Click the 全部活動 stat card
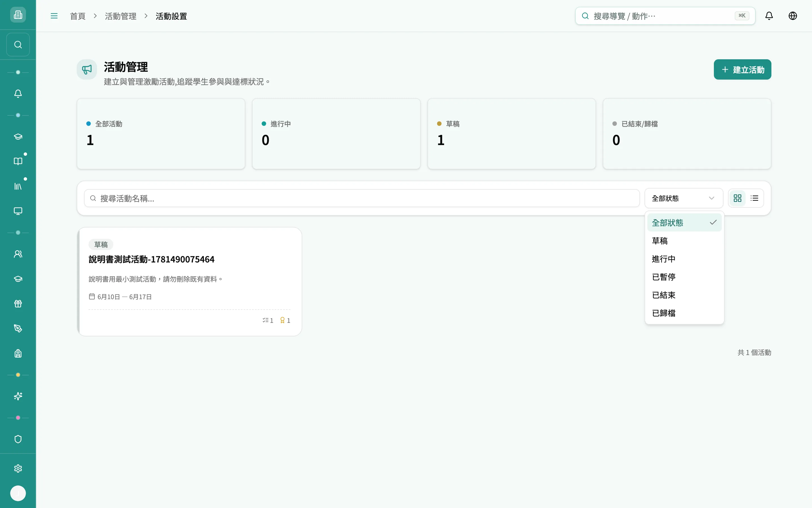The height and width of the screenshot is (508, 812). [x=161, y=134]
